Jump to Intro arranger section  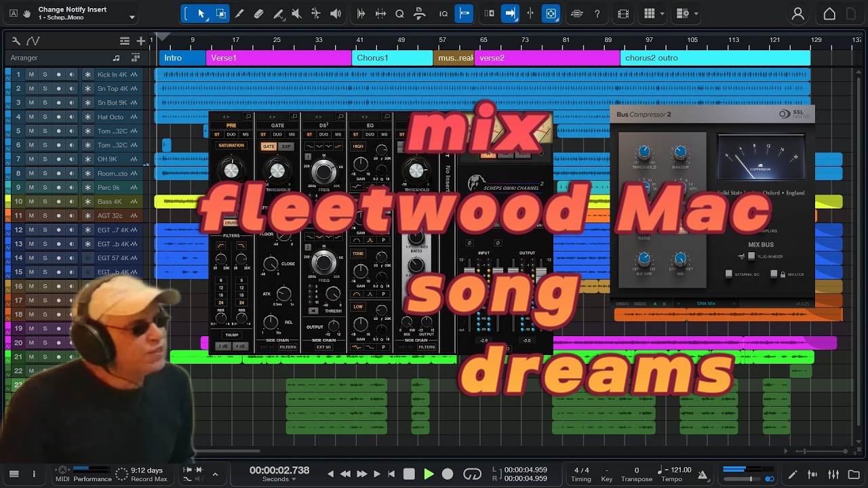click(182, 58)
